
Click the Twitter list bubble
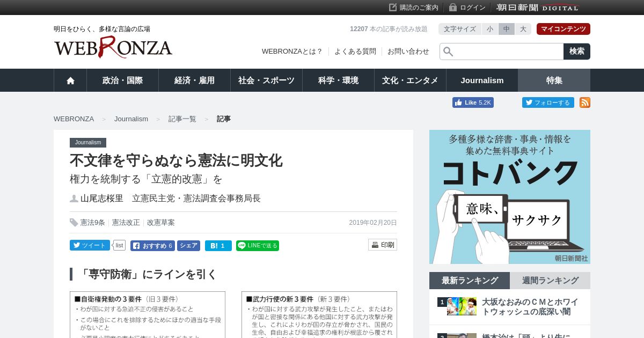click(119, 245)
